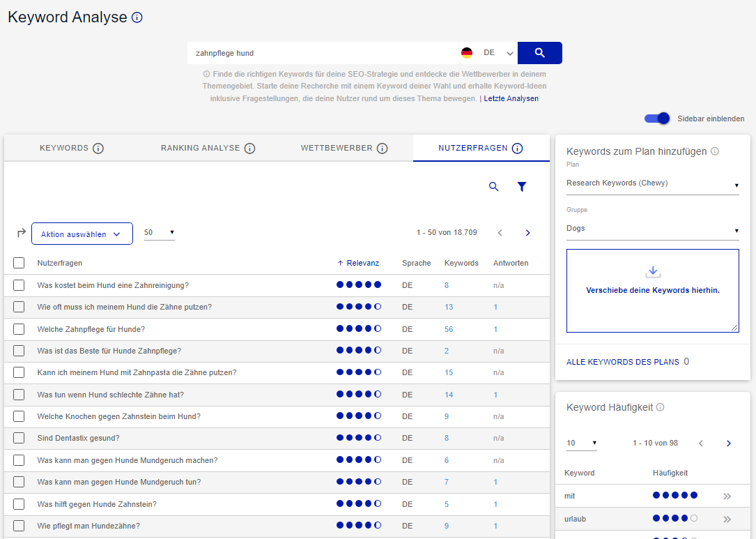Image resolution: width=756 pixels, height=539 pixels.
Task: Click the German flag icon
Action: [467, 52]
